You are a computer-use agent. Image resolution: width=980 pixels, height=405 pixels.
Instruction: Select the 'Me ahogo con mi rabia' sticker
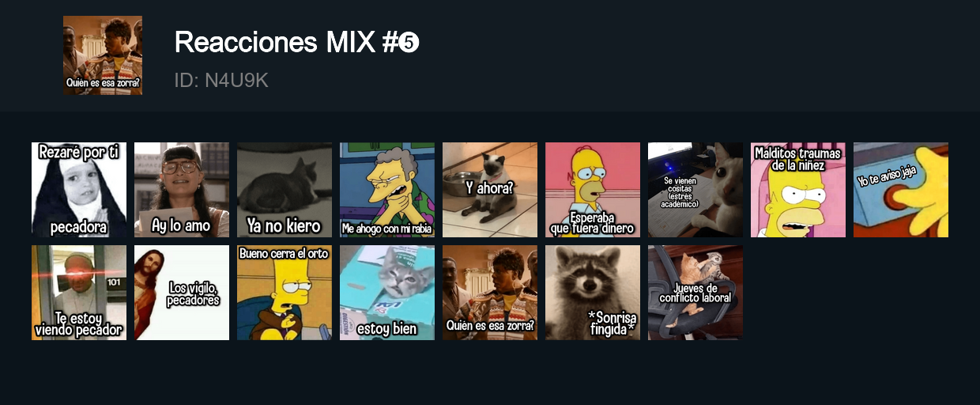pyautogui.click(x=387, y=190)
